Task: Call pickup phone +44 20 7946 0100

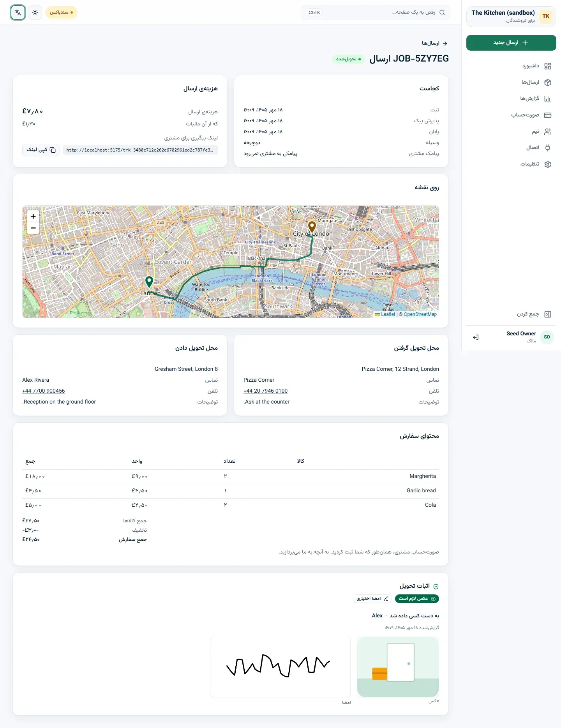Action: coord(265,391)
